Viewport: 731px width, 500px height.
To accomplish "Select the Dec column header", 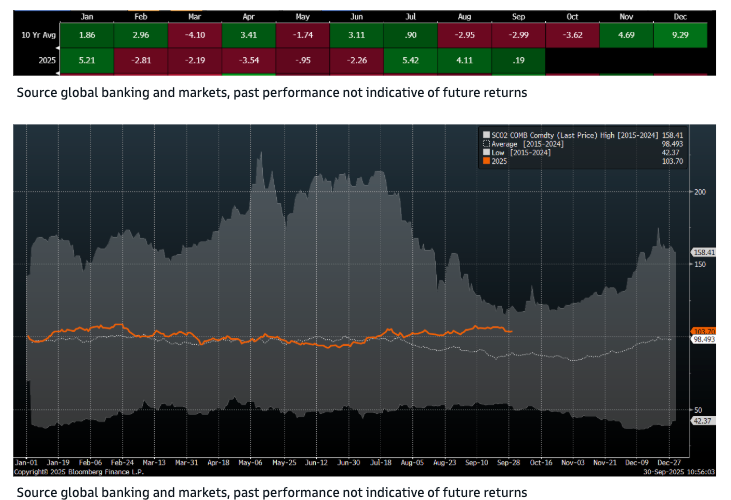I will point(682,16).
